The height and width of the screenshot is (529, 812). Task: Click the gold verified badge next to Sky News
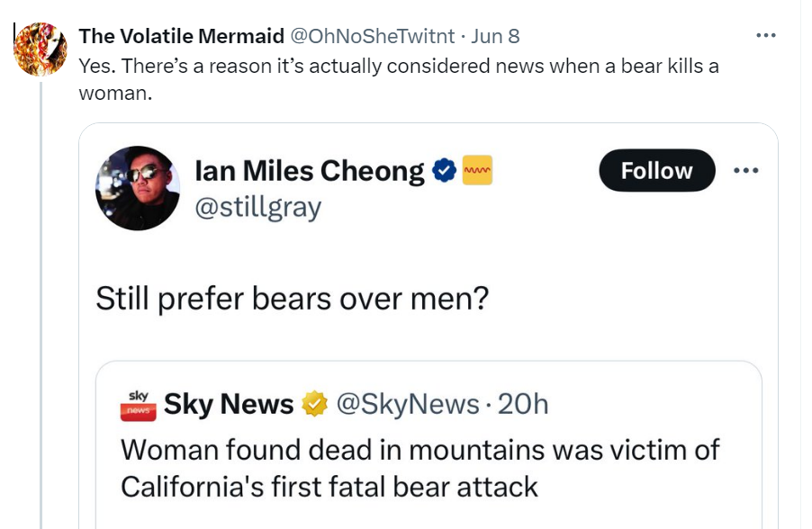pos(313,405)
